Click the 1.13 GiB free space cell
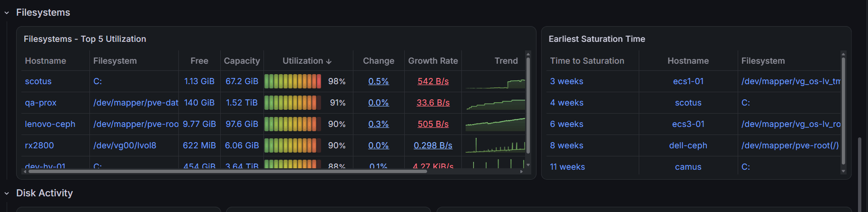868x212 pixels. coord(199,81)
